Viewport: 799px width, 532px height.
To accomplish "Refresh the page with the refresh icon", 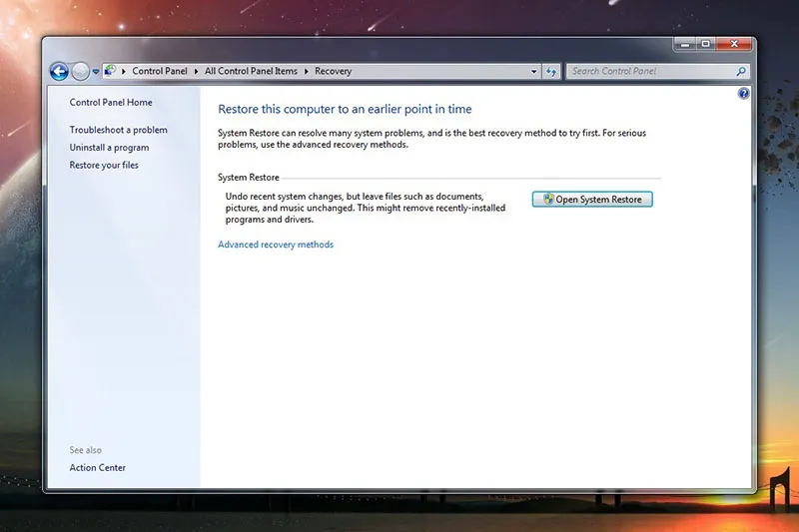I will coord(552,72).
